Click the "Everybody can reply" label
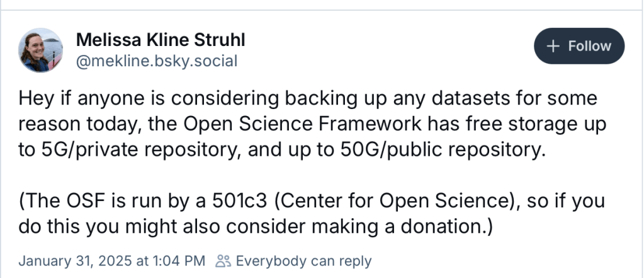This screenshot has height=278, width=644. tap(303, 261)
